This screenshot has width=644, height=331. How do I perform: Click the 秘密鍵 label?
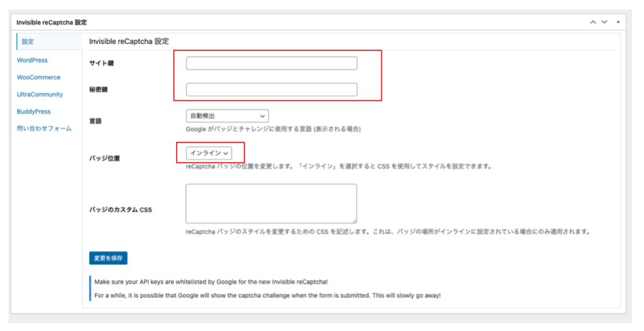[98, 89]
